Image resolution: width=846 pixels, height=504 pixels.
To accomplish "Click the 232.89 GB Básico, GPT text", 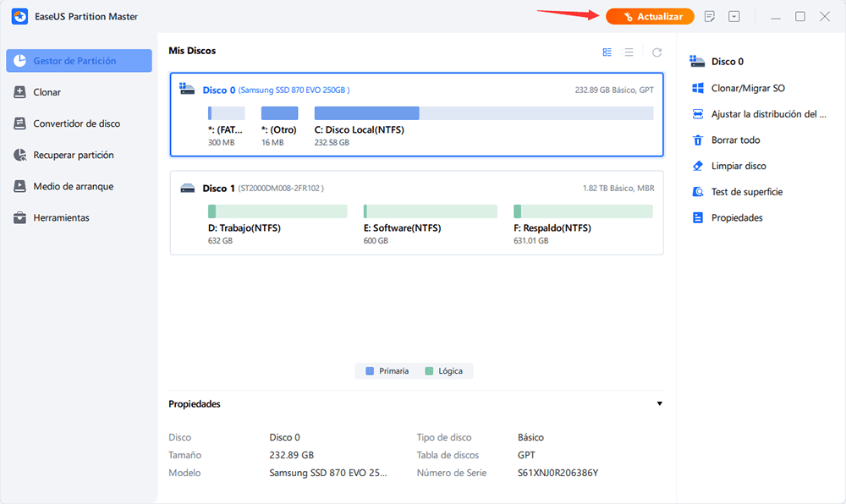I will (614, 90).
